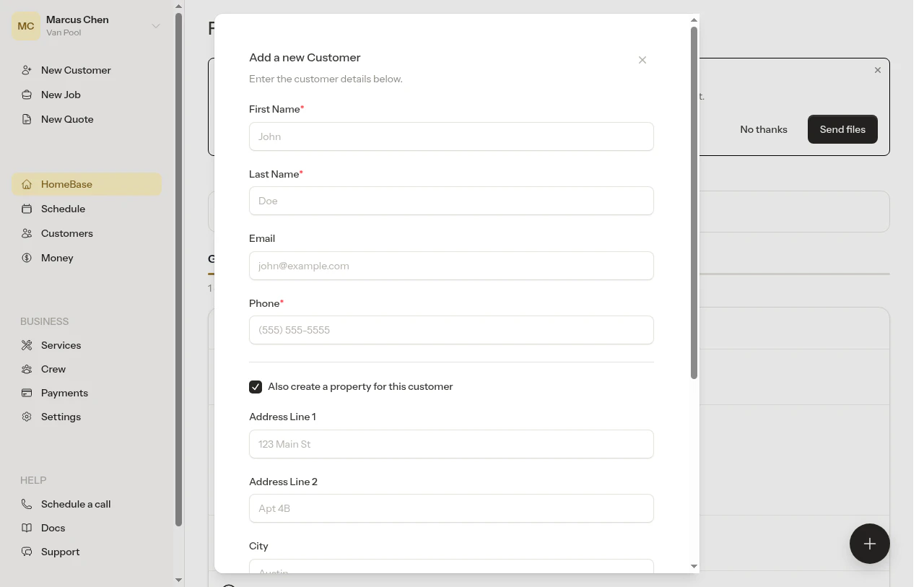This screenshot has height=587, width=924.
Task: Click the dialog scrollbar down arrow
Action: pos(694,567)
